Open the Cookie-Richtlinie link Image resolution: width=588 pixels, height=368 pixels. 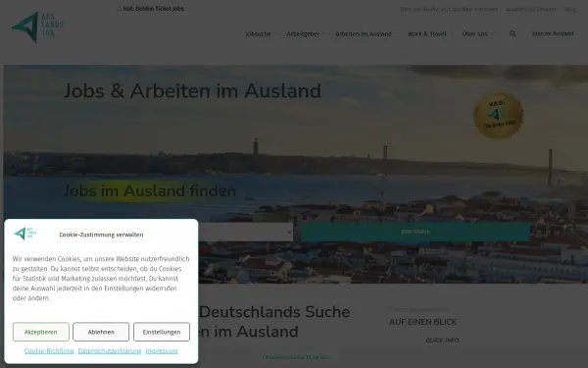coord(49,351)
